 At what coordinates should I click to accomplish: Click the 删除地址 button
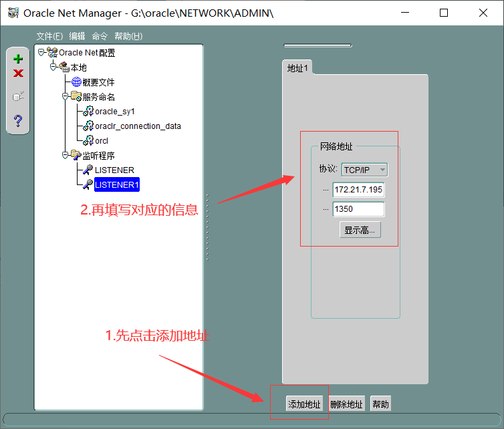coord(346,404)
